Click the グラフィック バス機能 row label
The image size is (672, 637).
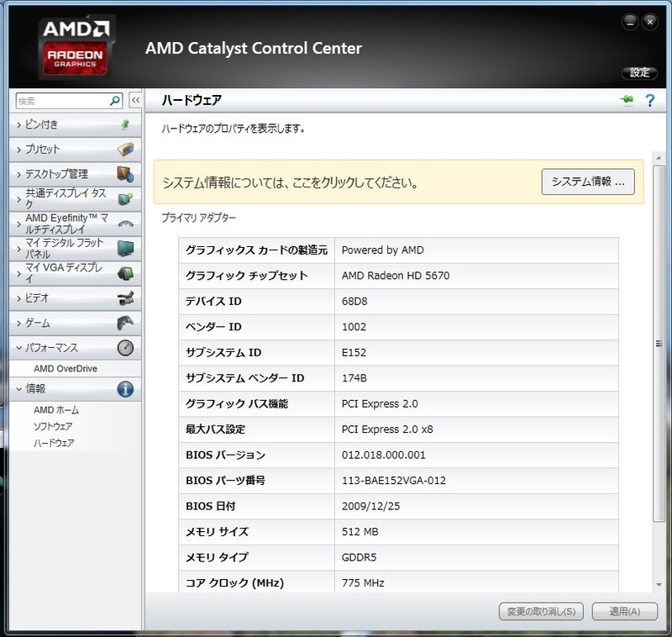(x=237, y=404)
